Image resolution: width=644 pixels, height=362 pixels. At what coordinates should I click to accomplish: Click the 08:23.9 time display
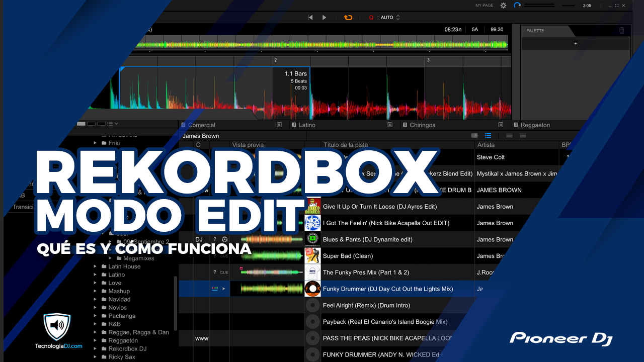click(453, 30)
